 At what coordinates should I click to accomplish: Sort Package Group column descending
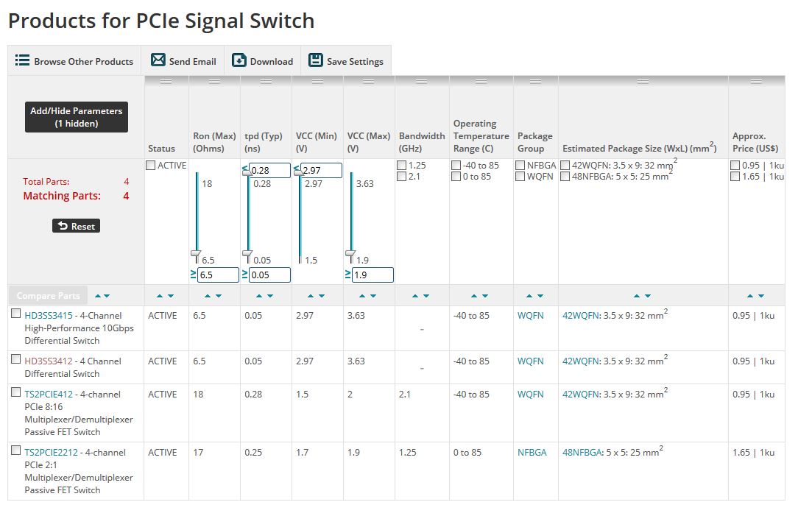click(540, 296)
